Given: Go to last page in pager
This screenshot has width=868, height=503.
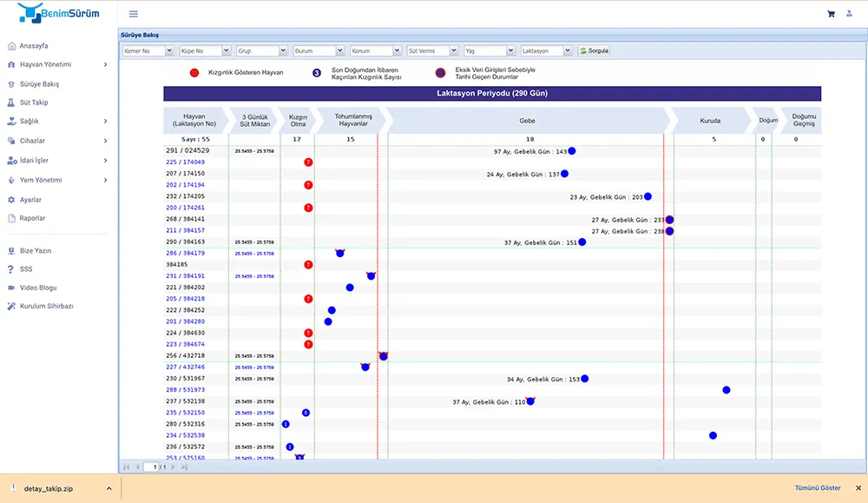Looking at the screenshot, I should tap(184, 467).
